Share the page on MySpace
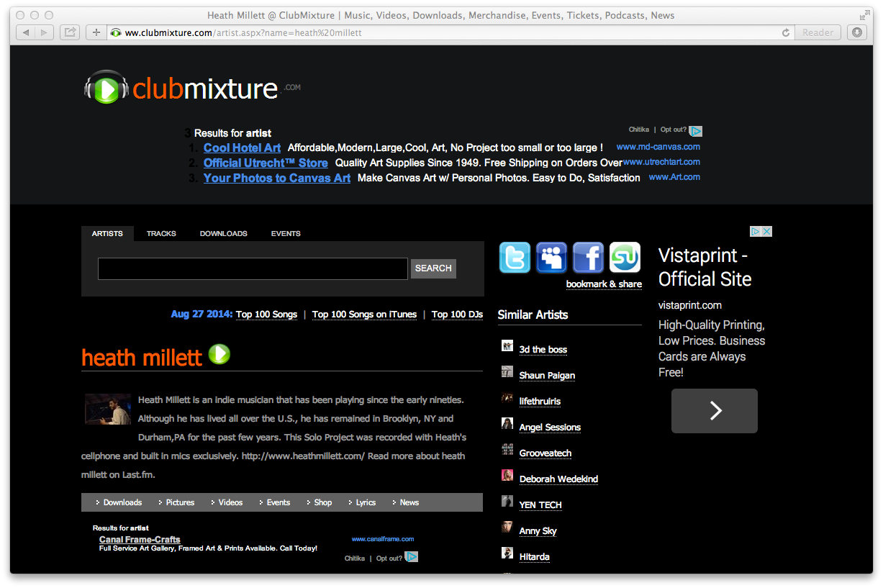The image size is (883, 588). click(551, 258)
